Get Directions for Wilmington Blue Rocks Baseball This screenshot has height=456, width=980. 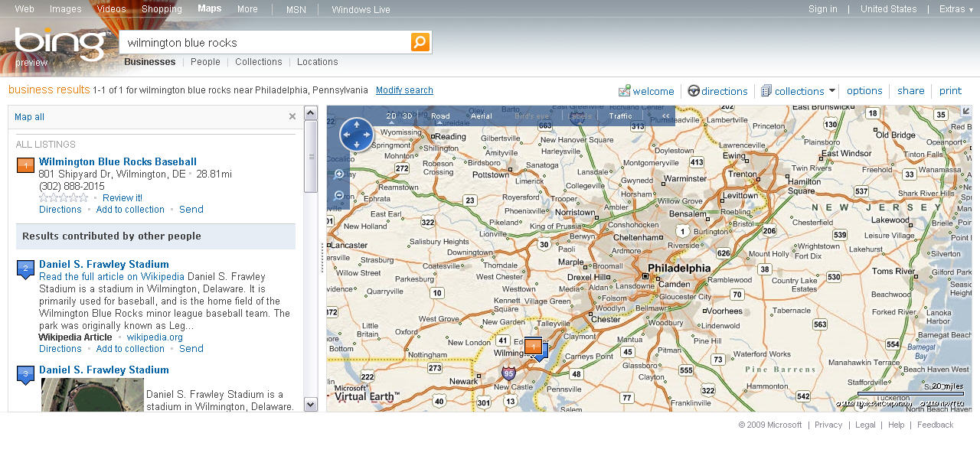click(x=60, y=210)
